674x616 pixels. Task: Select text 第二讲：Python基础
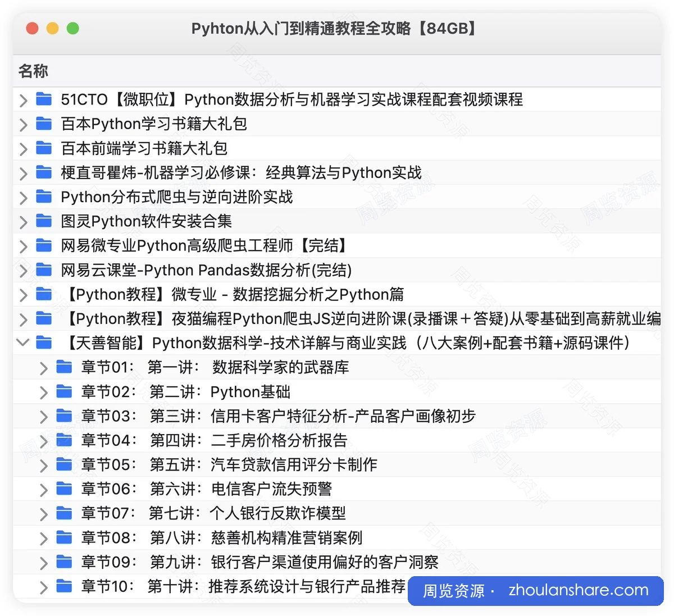point(220,392)
